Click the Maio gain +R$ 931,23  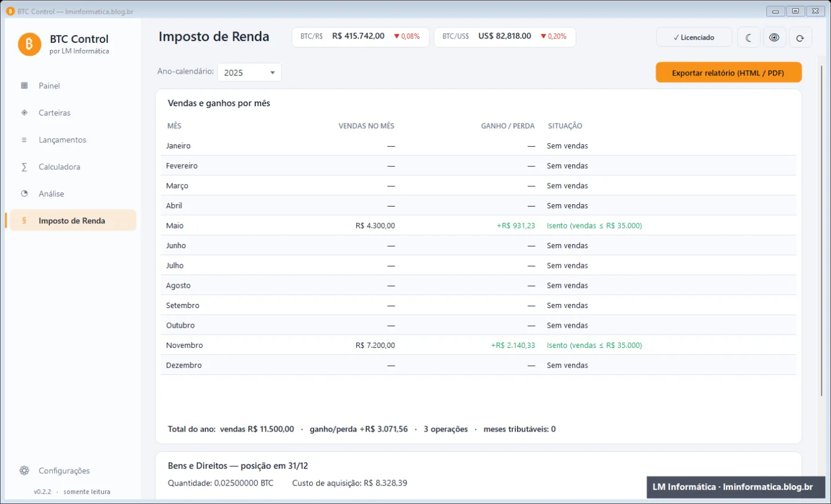coord(516,226)
